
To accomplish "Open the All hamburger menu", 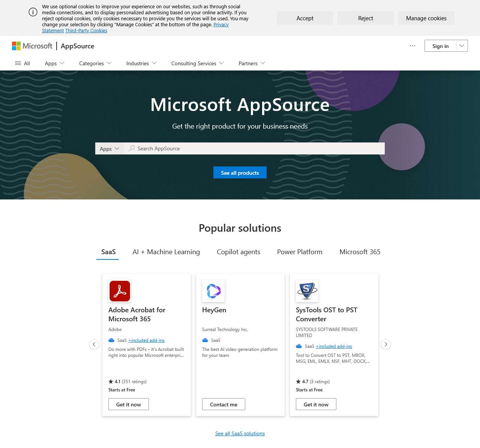I will (22, 63).
